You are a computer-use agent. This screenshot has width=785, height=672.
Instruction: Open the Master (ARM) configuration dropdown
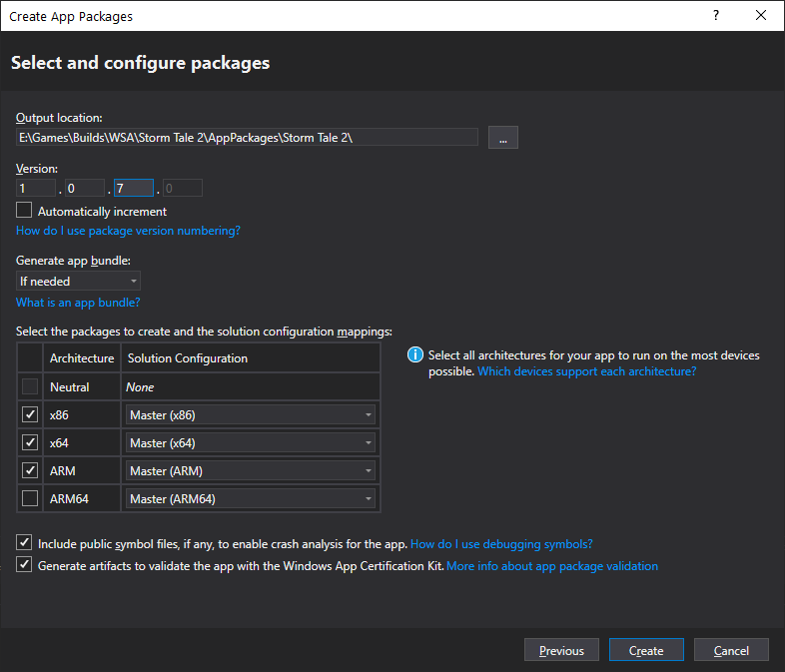pyautogui.click(x=251, y=471)
